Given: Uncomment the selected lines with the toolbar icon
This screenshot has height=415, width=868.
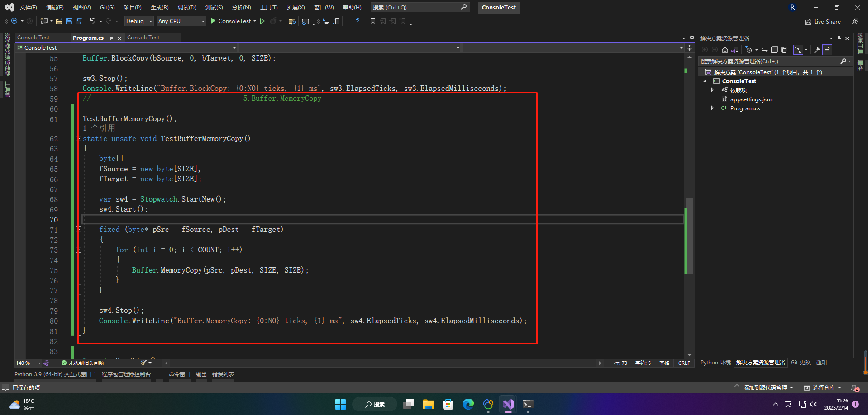Looking at the screenshot, I should pos(359,21).
